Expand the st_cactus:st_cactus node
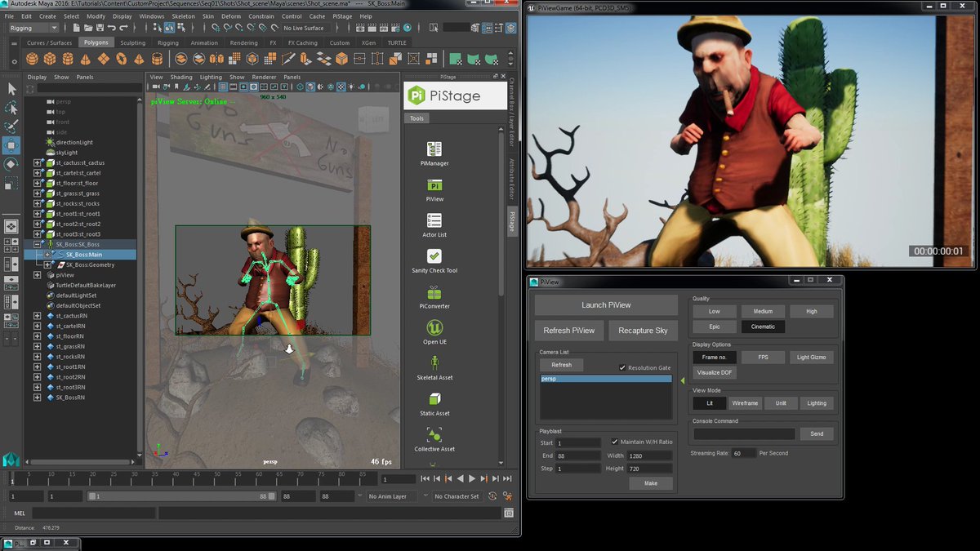The height and width of the screenshot is (551, 980). tap(38, 162)
